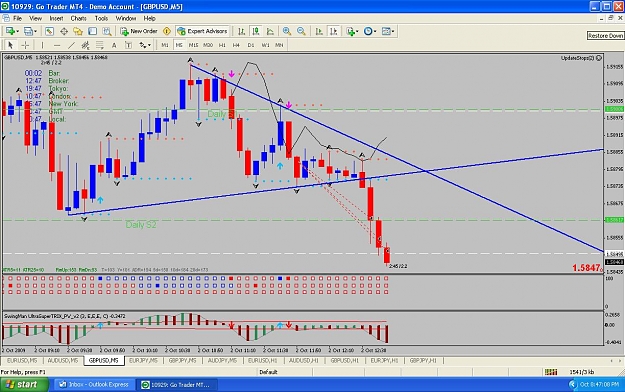
Task: Open the Strategy Tester icon
Action: coord(107,31)
